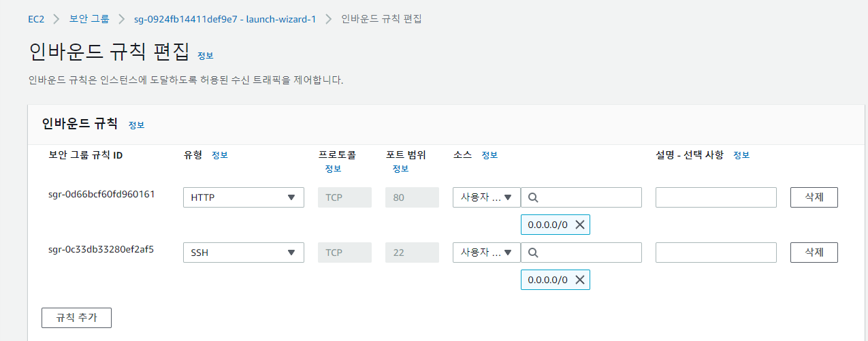Expand source type dropdown for SSH rule
This screenshot has height=341, width=868.
click(487, 253)
